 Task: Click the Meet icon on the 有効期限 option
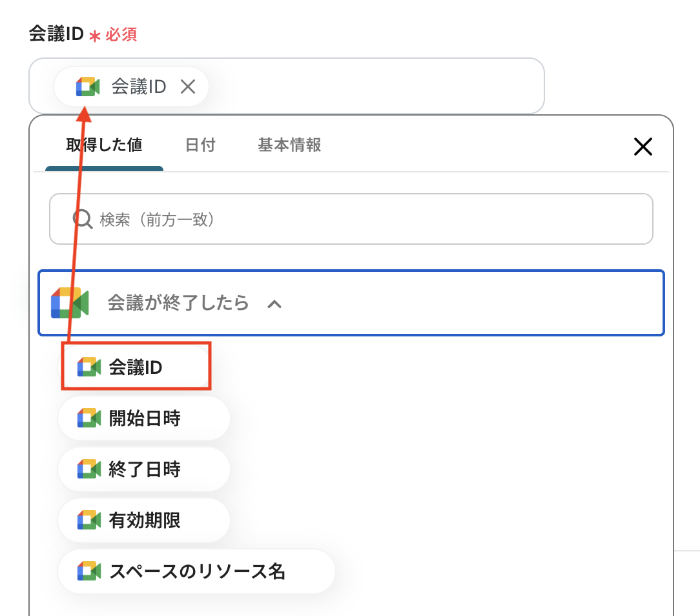pos(89,520)
